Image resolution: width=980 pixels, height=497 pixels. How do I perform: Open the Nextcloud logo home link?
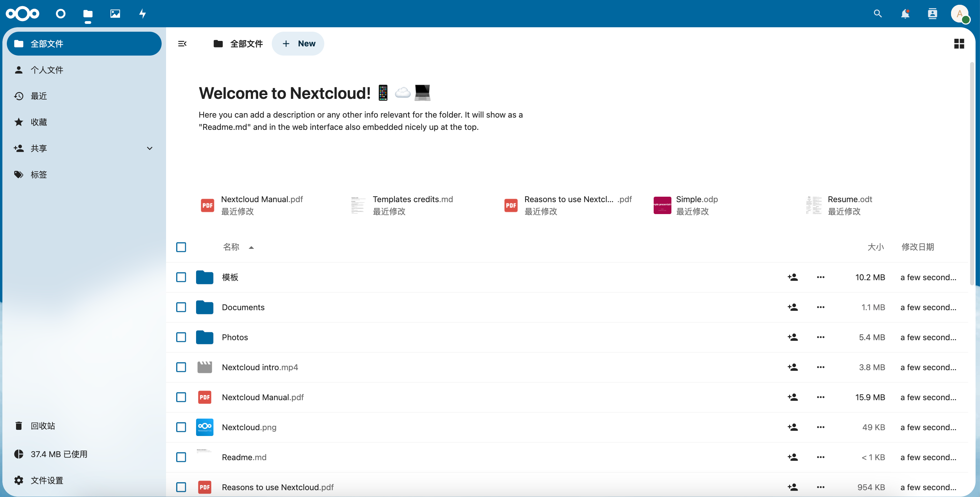tap(23, 14)
